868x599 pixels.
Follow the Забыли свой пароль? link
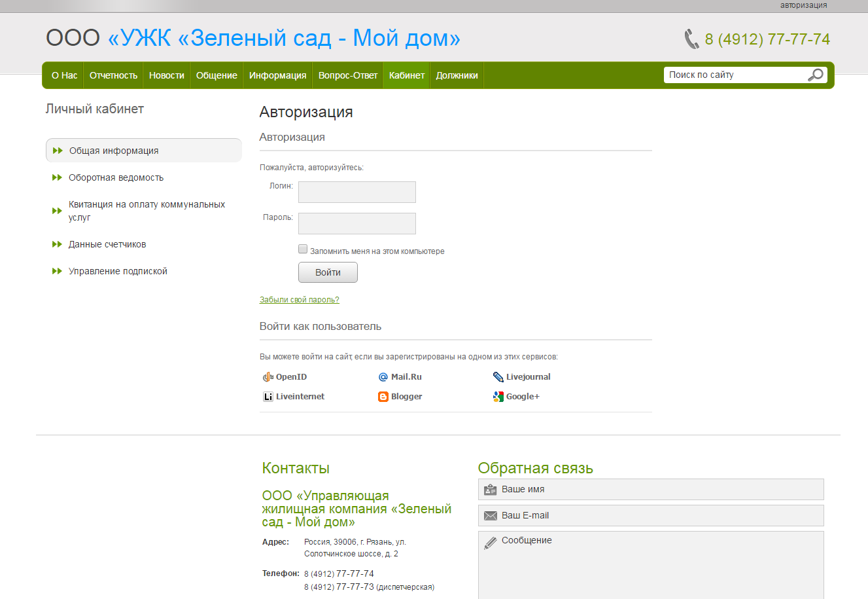pyautogui.click(x=299, y=300)
